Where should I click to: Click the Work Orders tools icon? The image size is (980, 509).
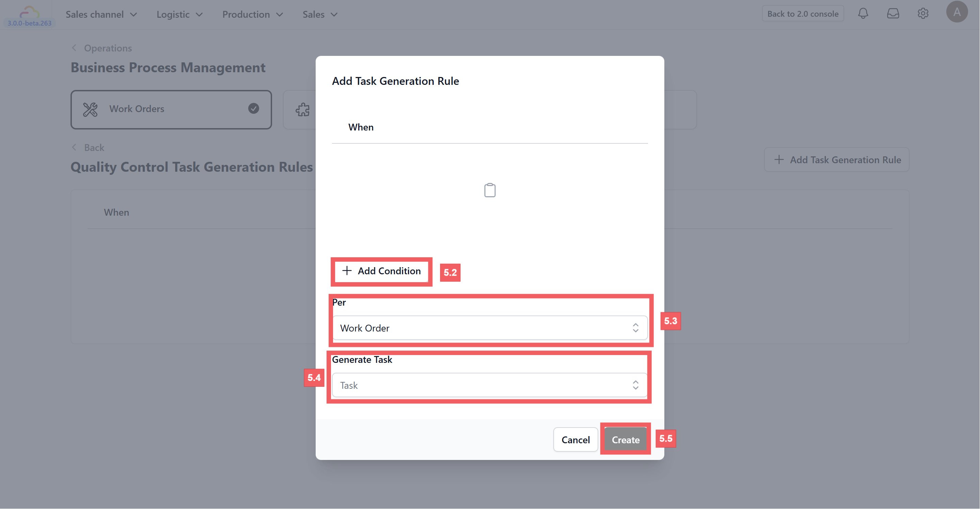[90, 109]
